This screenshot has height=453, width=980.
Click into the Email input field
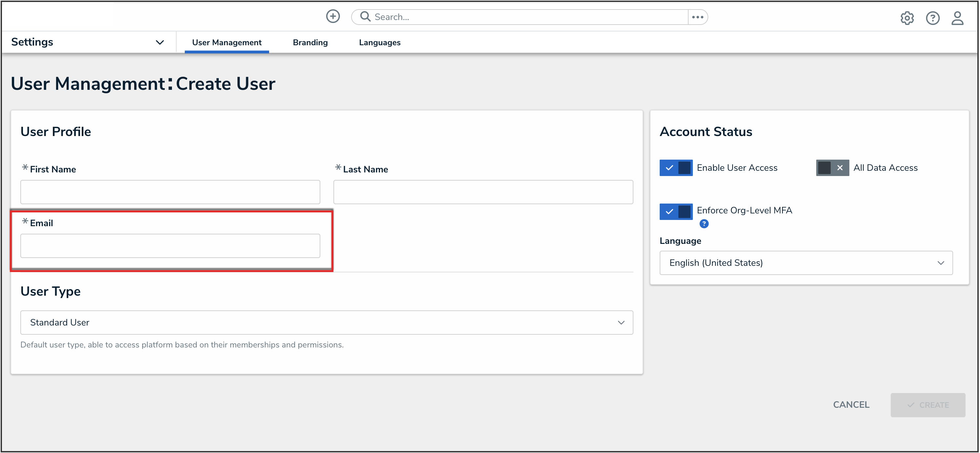click(x=170, y=246)
